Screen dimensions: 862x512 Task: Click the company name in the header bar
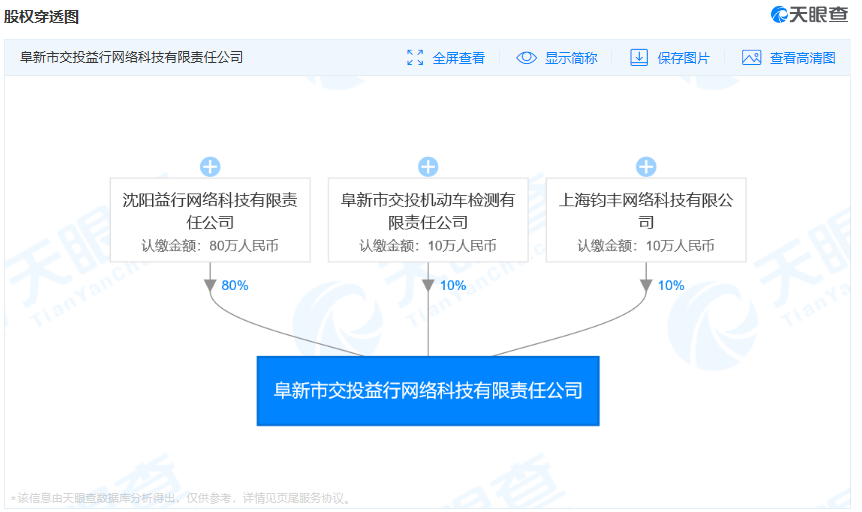click(131, 57)
